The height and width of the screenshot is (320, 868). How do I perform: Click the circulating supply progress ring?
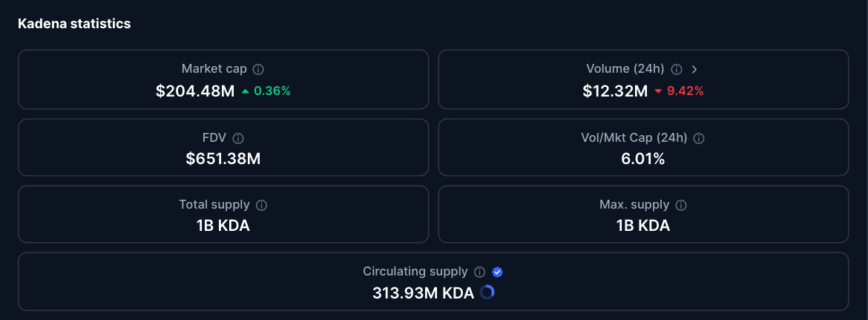coord(487,293)
